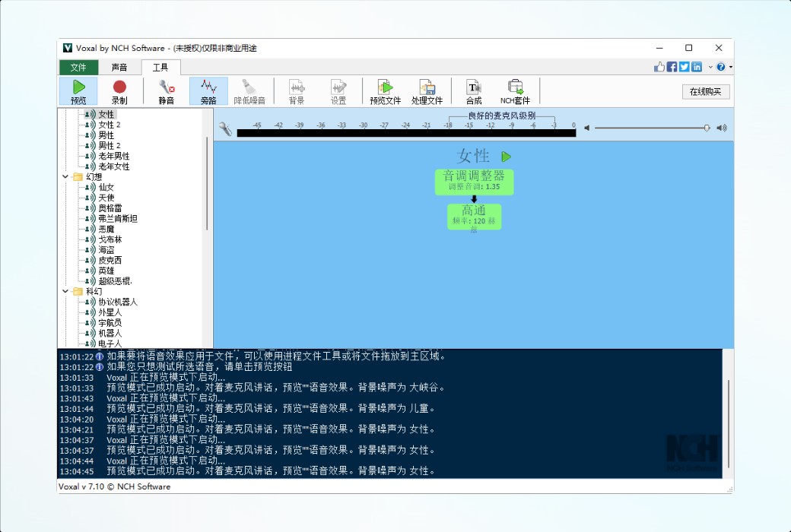Select the 超级恶棍 super villain voice
The image size is (791, 532).
click(115, 281)
